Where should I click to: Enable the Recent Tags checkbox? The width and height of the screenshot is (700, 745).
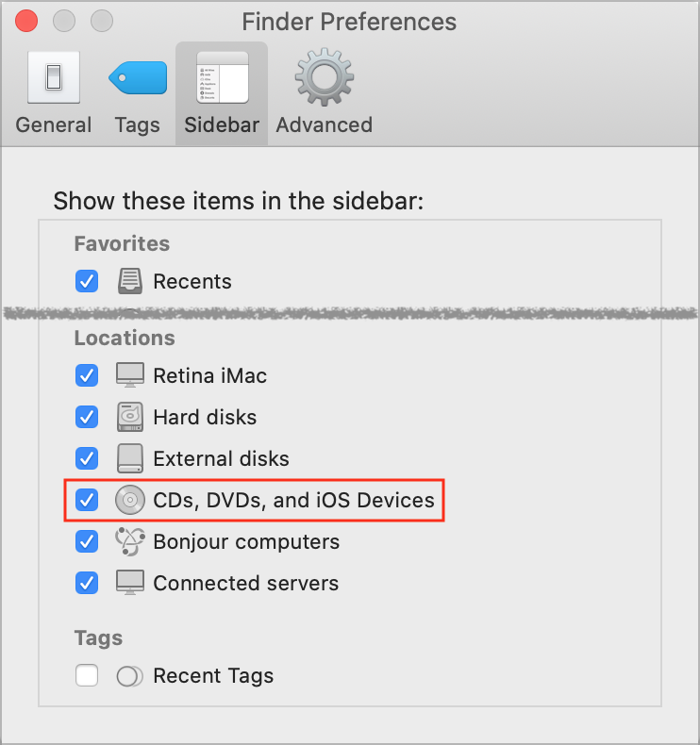click(87, 675)
